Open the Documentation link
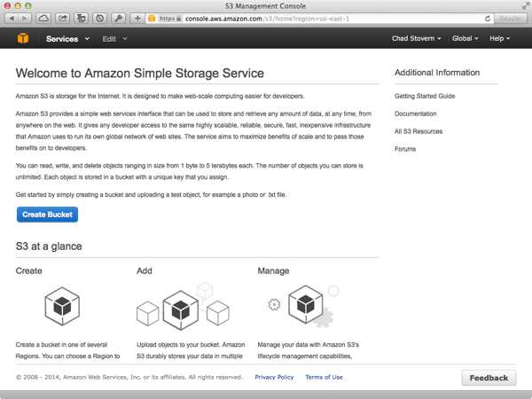Screen dimensions: 532x399 pos(415,113)
